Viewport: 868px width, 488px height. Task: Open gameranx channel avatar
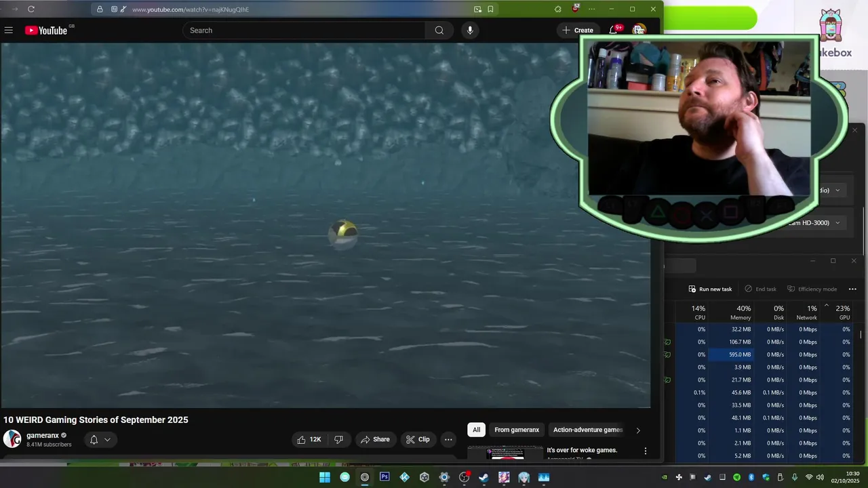(12, 439)
